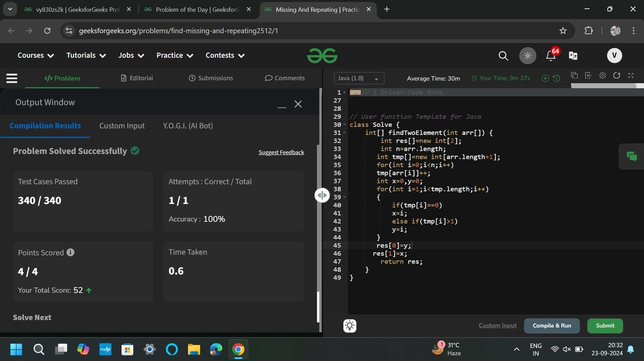Image resolution: width=644 pixels, height=361 pixels.
Task: Open the green chat feedback bubble
Action: point(631,156)
